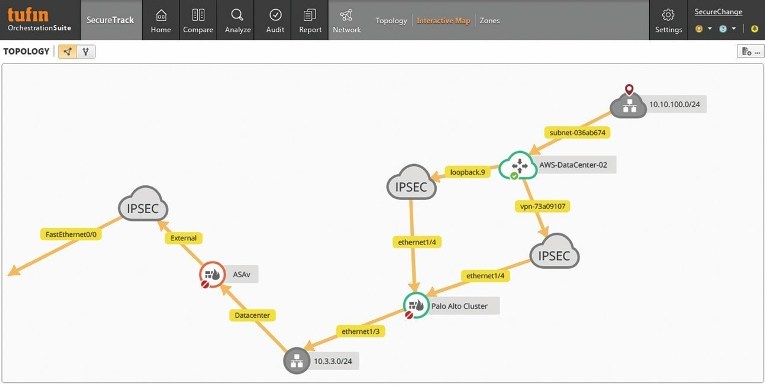Select the Palo Alto Cluster firewall icon
Viewport: 765px width, 385px height.
click(x=416, y=305)
